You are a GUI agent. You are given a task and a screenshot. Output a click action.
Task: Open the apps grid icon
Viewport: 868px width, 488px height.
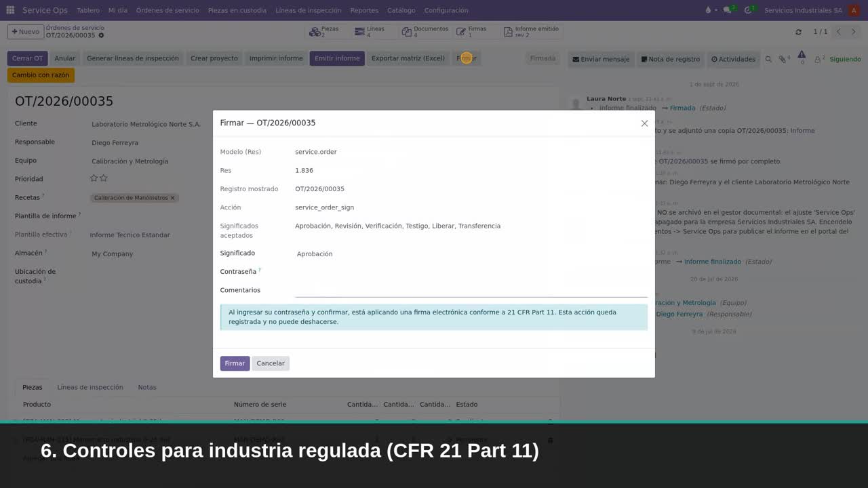[10, 10]
